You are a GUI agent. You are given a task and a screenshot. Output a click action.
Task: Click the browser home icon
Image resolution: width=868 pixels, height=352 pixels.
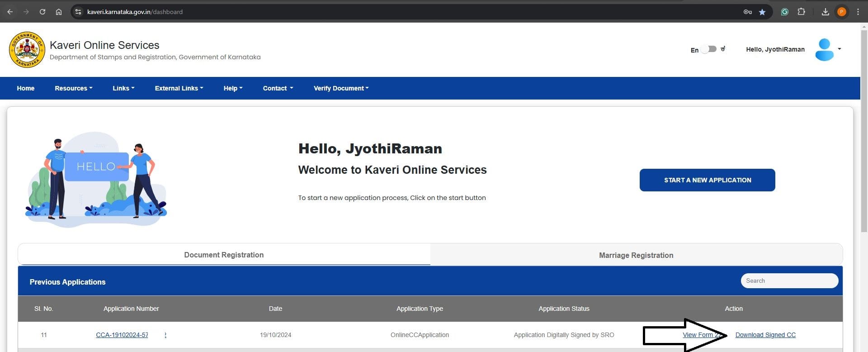59,12
